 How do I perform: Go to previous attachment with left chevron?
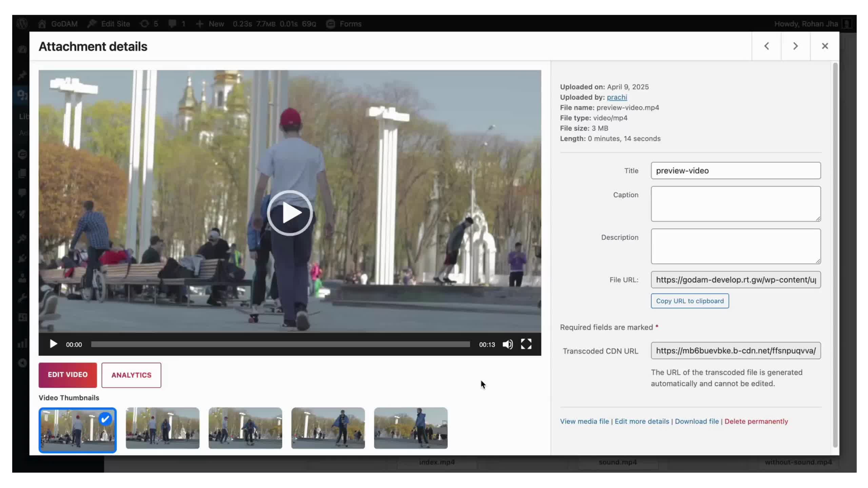coord(766,46)
